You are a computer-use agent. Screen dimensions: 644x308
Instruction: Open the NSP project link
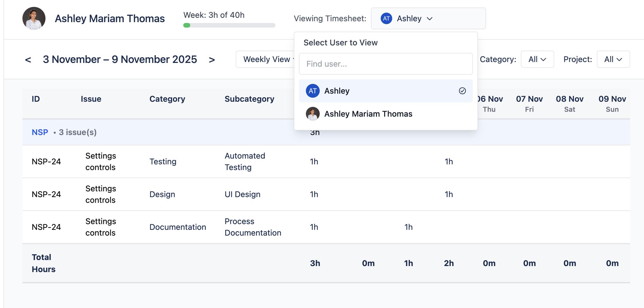pos(40,132)
